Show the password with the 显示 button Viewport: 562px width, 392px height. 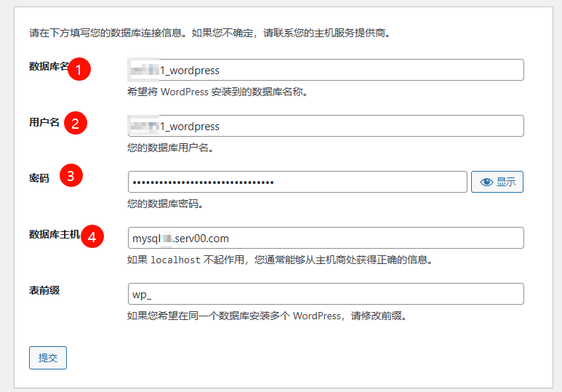497,182
